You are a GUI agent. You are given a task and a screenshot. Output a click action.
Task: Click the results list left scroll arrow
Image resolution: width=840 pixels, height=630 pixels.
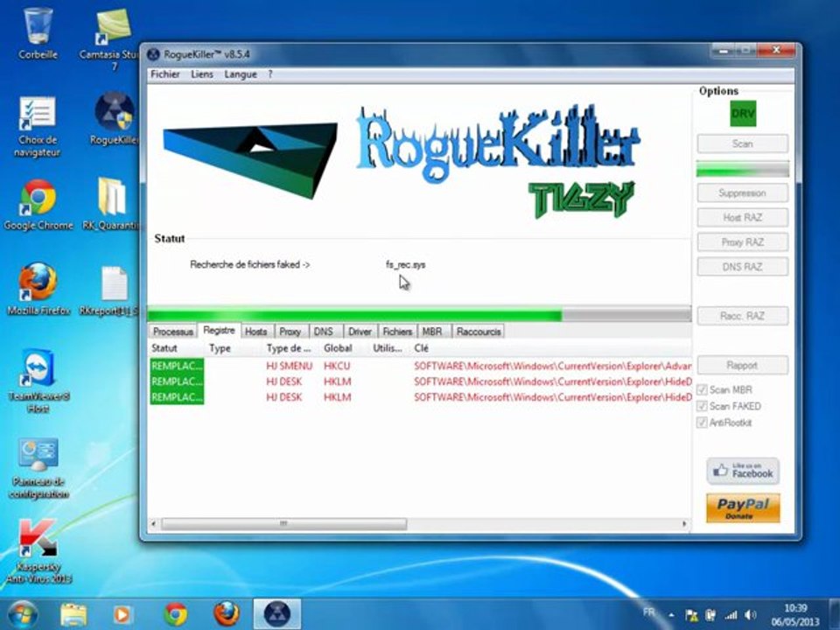[154, 523]
